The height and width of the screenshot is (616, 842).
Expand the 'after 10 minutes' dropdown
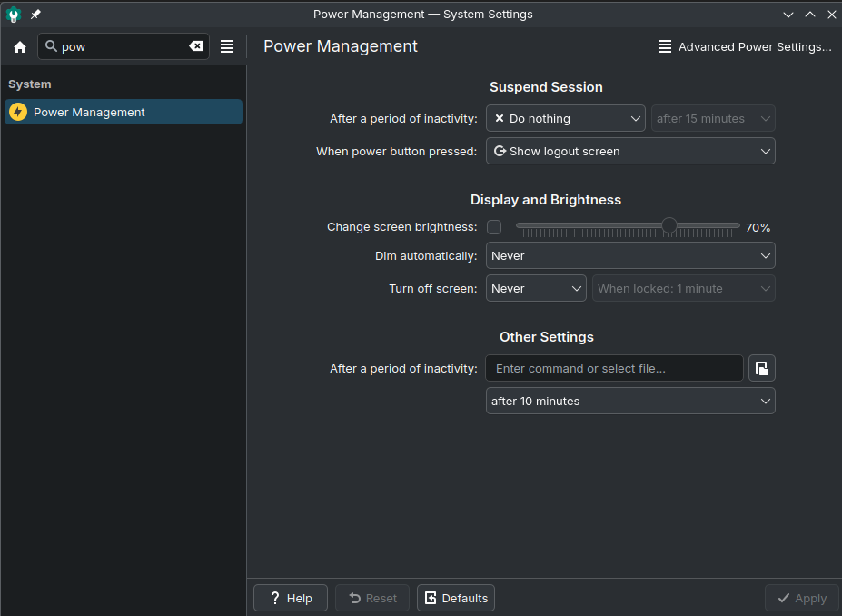coord(630,402)
